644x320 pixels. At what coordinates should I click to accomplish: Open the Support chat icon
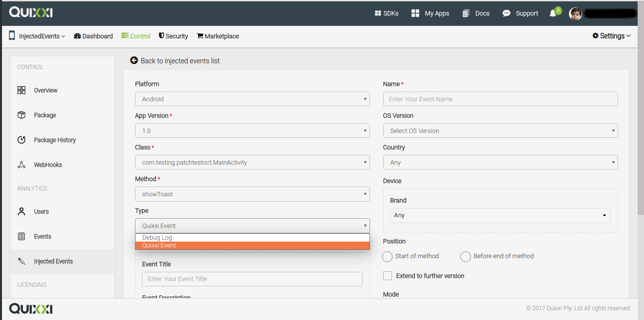(507, 13)
